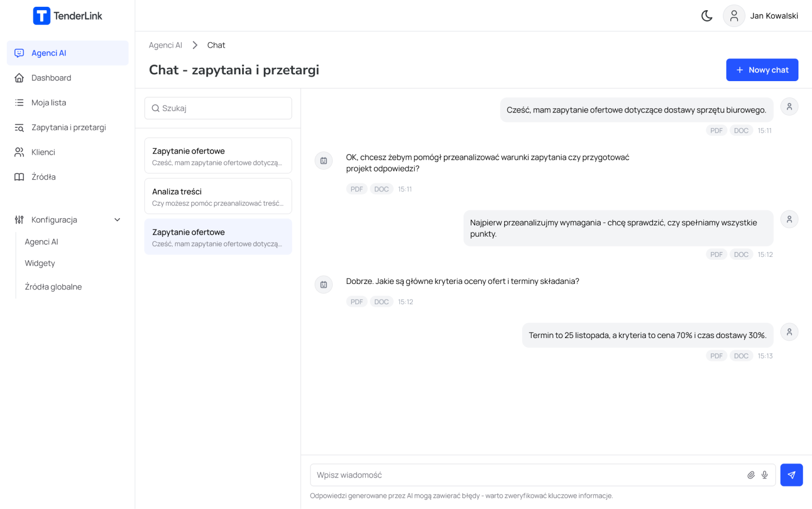The height and width of the screenshot is (509, 812).
Task: Open Agenci AI in the sidebar
Action: (68, 53)
